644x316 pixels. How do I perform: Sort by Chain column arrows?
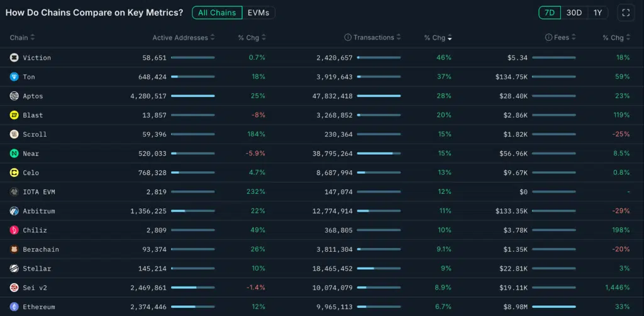click(33, 38)
